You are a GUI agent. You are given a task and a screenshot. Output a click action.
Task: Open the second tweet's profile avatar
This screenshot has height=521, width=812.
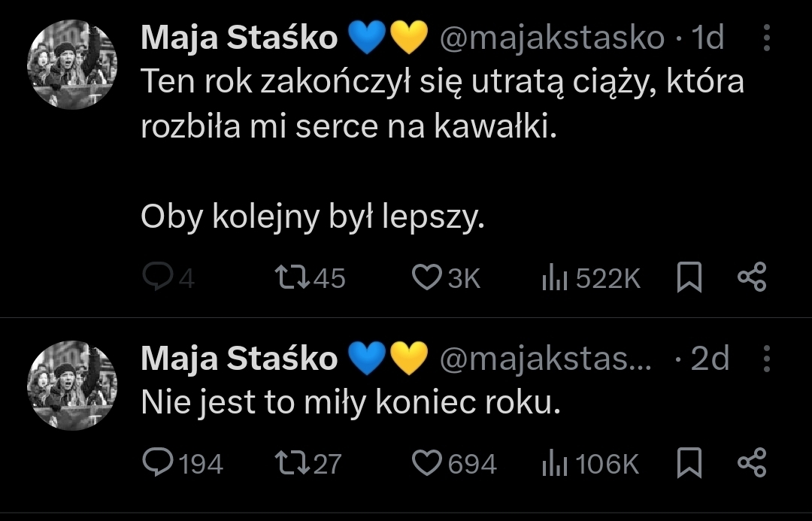[72, 386]
